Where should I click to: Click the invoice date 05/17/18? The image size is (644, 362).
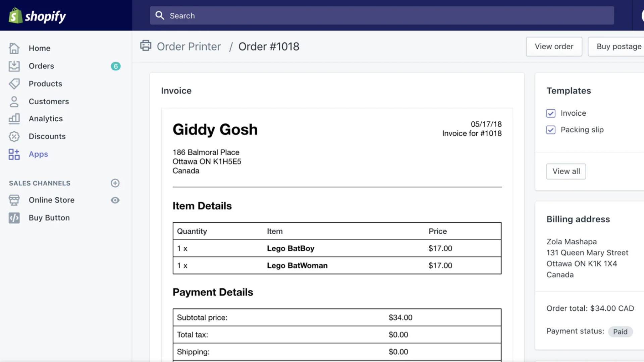(x=486, y=124)
